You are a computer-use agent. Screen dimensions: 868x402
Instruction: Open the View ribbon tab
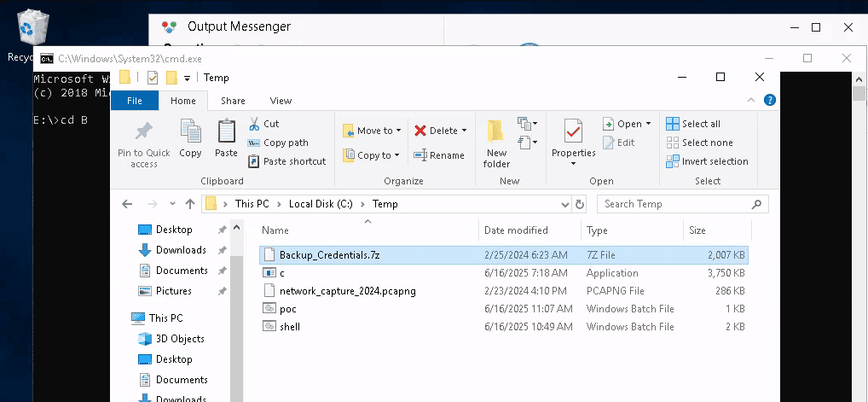point(281,101)
